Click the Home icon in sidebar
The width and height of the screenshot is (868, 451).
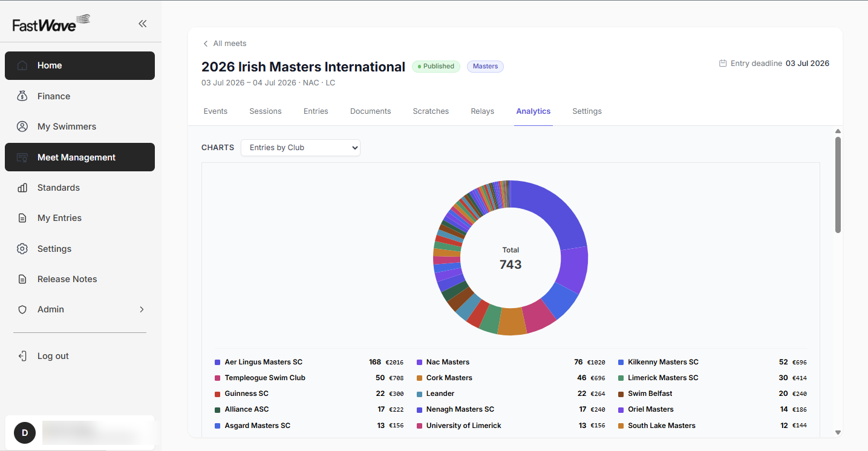point(22,65)
